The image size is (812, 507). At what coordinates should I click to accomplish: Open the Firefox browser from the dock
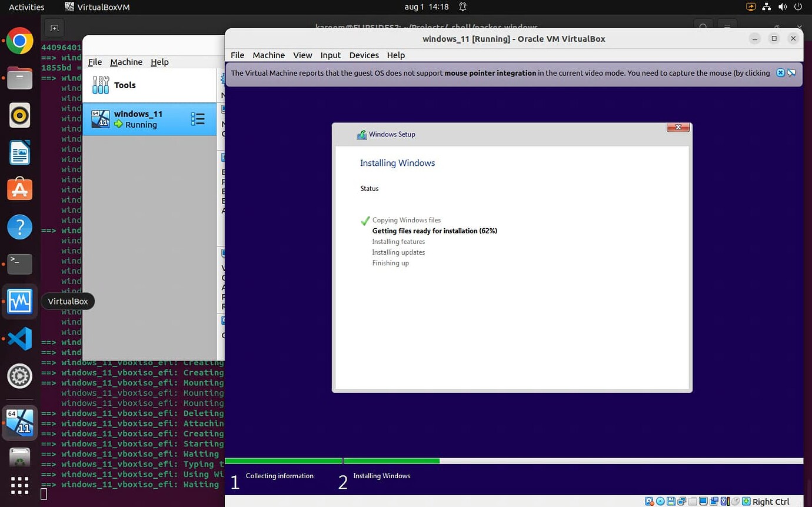pyautogui.click(x=19, y=41)
